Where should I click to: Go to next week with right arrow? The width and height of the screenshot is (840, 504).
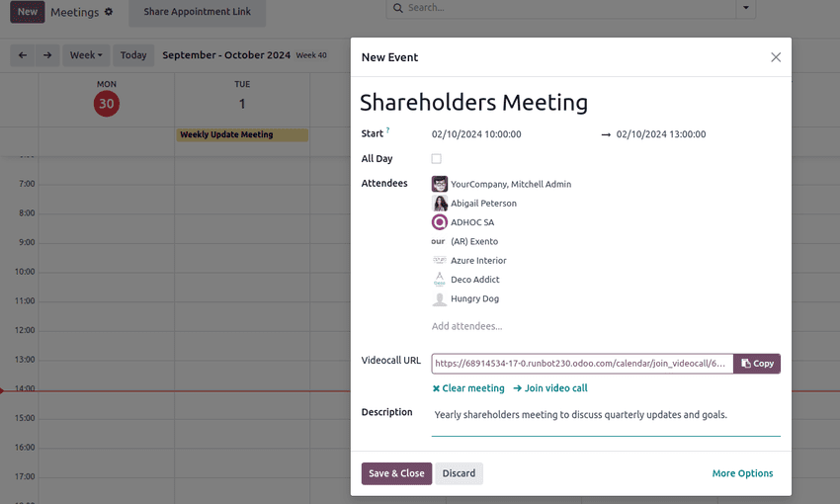pyautogui.click(x=46, y=55)
